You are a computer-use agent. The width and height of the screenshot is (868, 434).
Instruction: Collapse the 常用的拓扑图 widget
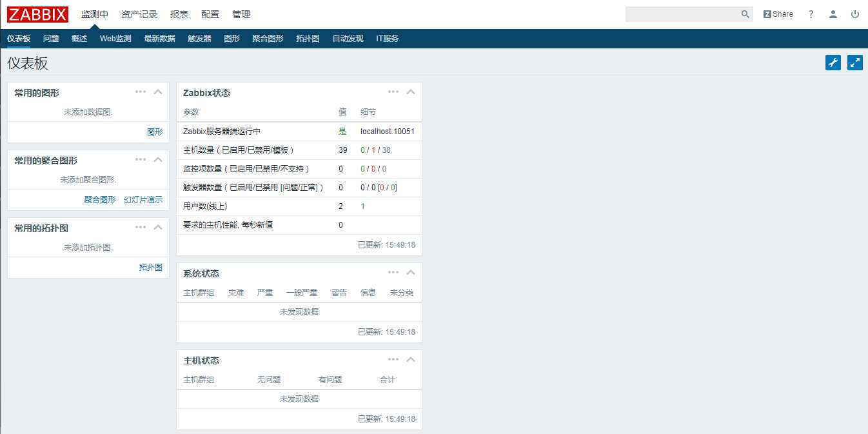coord(158,227)
